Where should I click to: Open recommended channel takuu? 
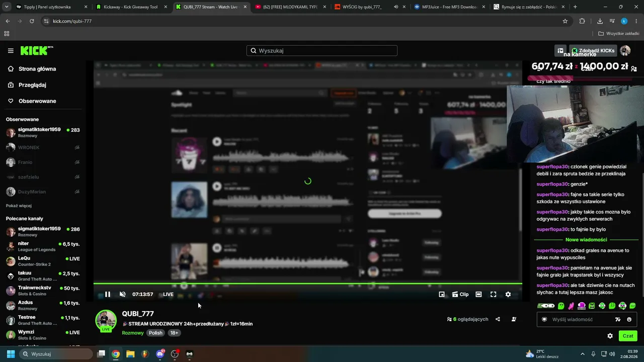coord(43,276)
